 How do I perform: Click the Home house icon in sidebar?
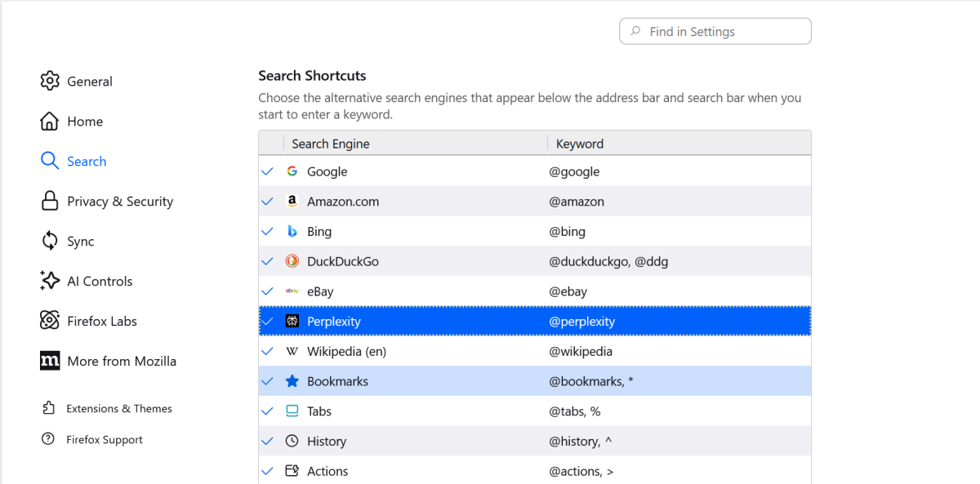(x=50, y=121)
